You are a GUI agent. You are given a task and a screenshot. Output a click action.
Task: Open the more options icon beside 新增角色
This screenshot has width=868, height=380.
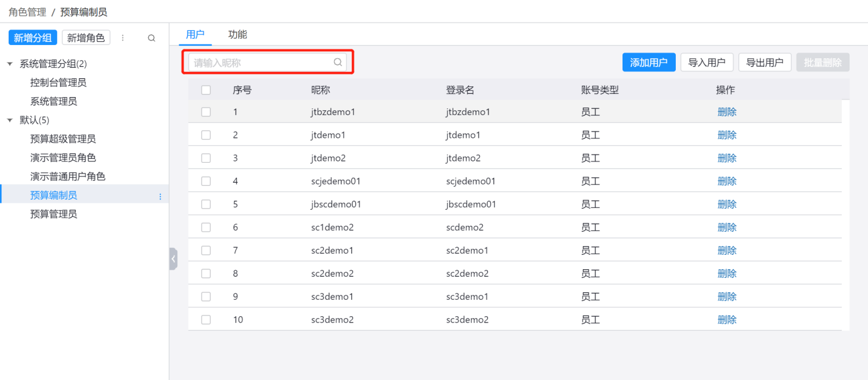[123, 38]
